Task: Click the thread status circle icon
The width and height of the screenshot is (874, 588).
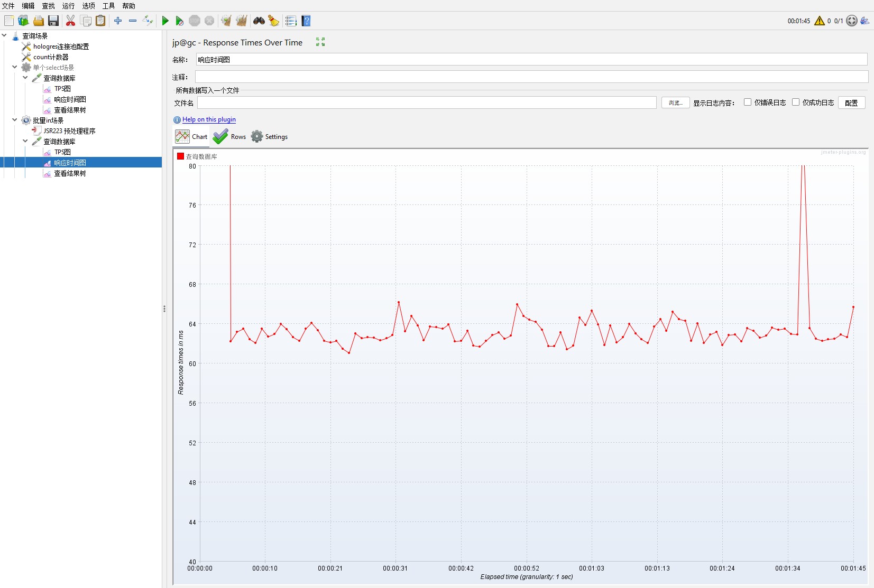Action: [x=852, y=21]
